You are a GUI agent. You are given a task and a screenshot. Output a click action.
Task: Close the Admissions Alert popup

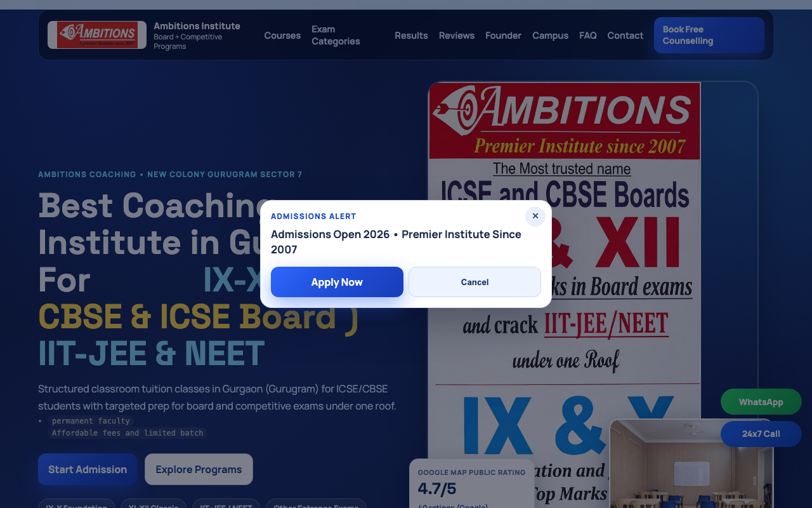(535, 216)
